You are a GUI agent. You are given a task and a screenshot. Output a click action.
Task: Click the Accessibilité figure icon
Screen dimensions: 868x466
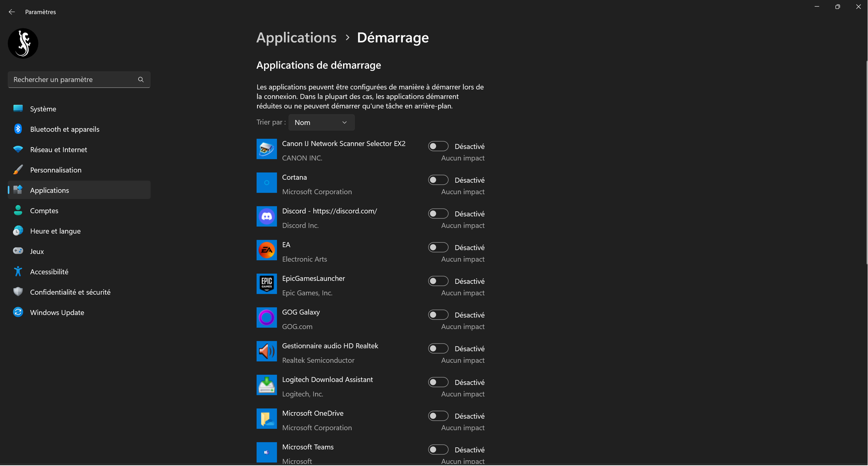(x=18, y=271)
